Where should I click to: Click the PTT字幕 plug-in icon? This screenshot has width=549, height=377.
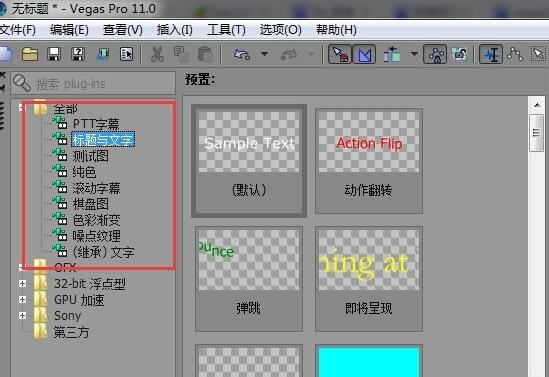pos(60,123)
